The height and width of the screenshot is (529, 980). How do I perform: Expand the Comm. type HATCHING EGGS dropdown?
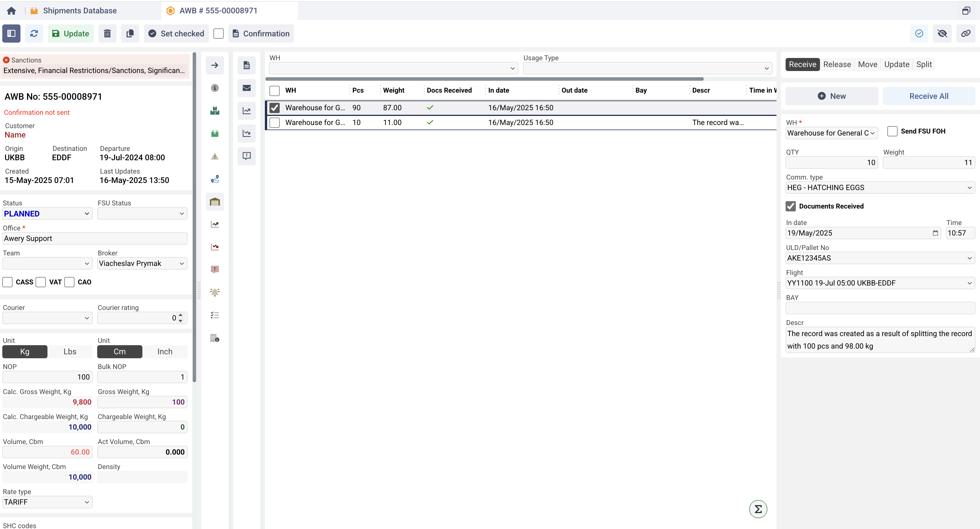click(x=880, y=188)
